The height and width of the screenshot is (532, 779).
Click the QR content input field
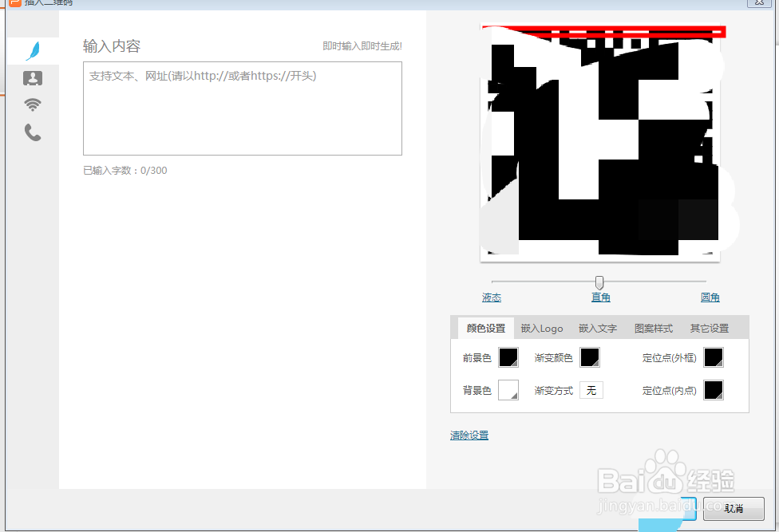242,108
